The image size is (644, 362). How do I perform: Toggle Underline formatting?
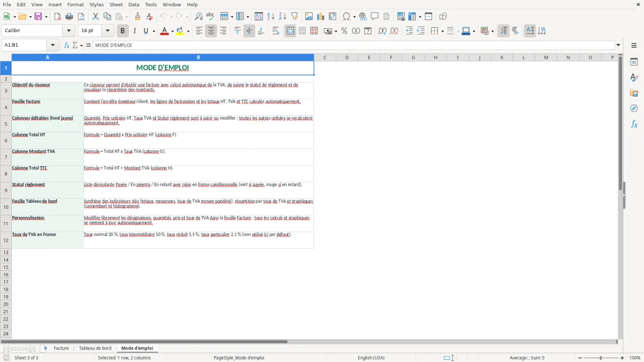point(145,31)
